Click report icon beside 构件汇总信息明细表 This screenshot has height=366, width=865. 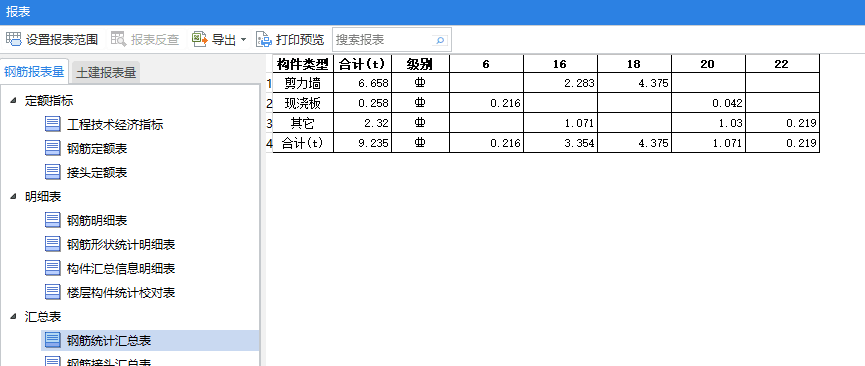(x=53, y=268)
